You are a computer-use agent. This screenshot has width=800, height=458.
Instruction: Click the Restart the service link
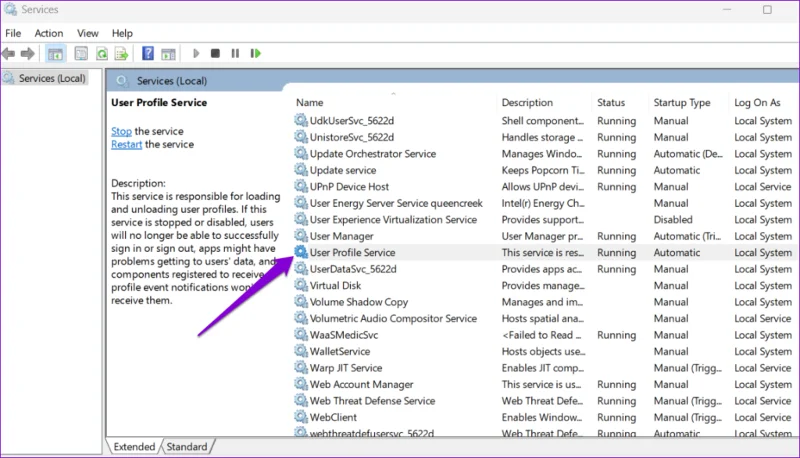(127, 144)
